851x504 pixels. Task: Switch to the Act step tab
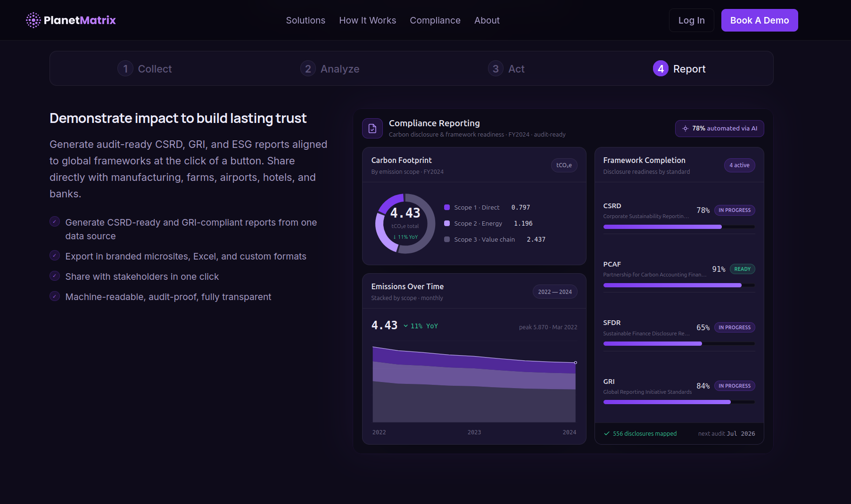(506, 69)
